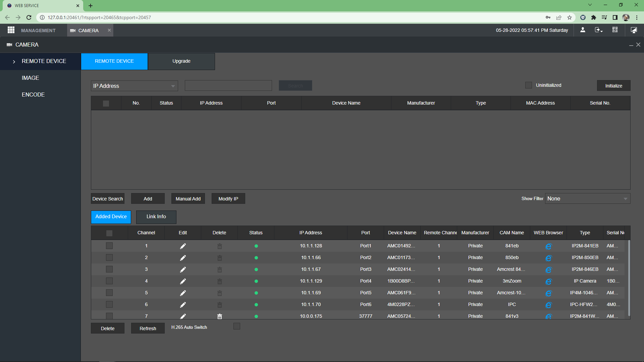Open the IP Address search type dropdown
Screen dimensions: 644x362
[x=134, y=86]
